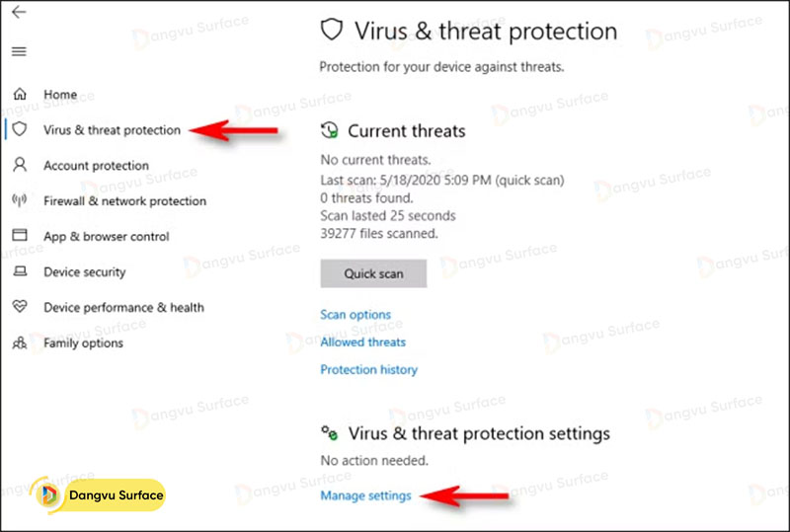The height and width of the screenshot is (532, 790).
Task: Click the Manage settings link
Action: point(365,495)
